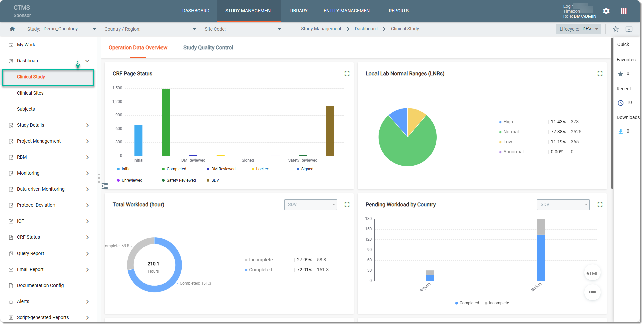644x326 pixels.
Task: Toggle Unreviewed series in CRF legend
Action: coord(130,180)
